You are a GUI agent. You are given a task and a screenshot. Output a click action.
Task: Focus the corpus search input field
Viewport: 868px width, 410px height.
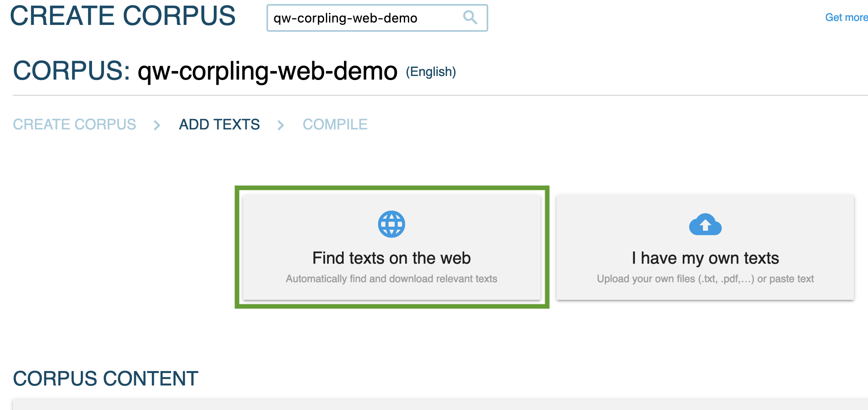coord(362,18)
